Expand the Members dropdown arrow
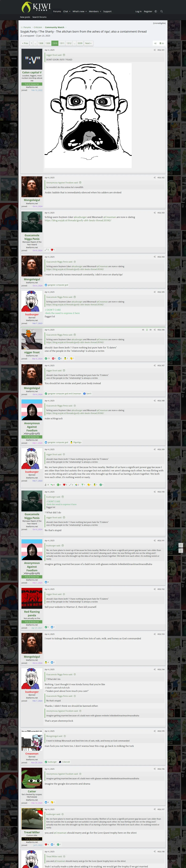Viewport: 186px width, 868px height. [100, 11]
